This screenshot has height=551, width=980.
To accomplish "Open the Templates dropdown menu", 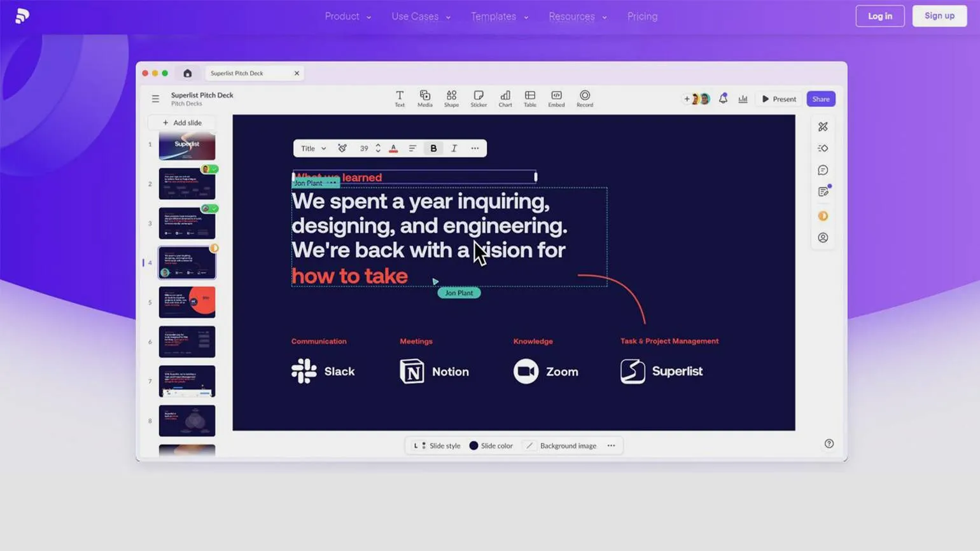I will coord(499,17).
